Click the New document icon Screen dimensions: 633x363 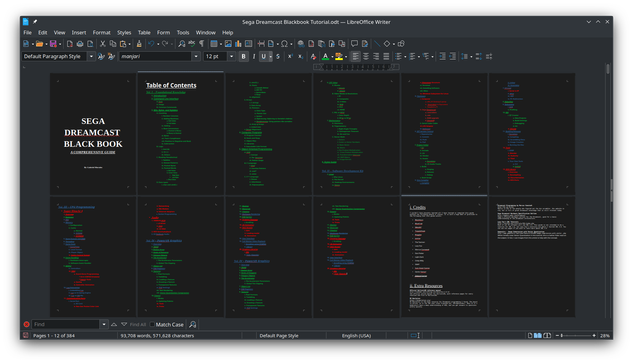click(x=26, y=44)
